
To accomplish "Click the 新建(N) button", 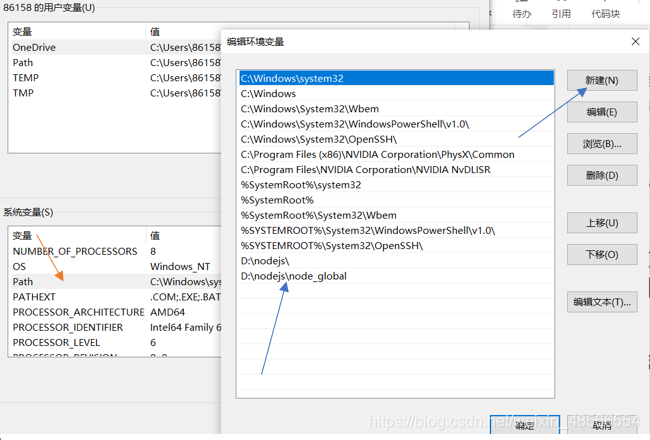I will click(602, 80).
